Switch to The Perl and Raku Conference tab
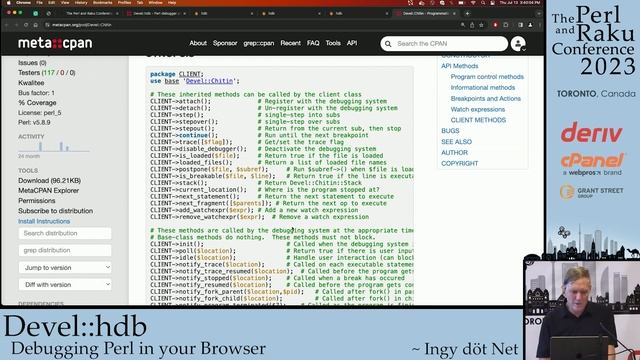This screenshot has width=640, height=360. (x=92, y=13)
